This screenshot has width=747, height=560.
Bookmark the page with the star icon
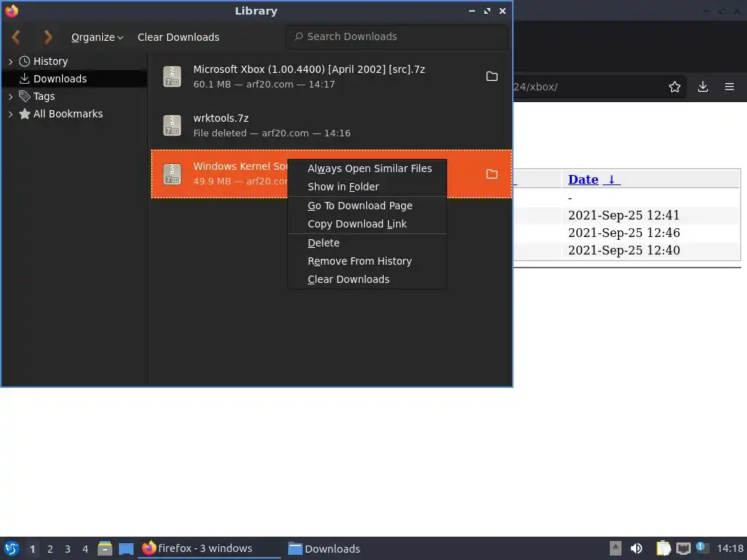[x=674, y=87]
